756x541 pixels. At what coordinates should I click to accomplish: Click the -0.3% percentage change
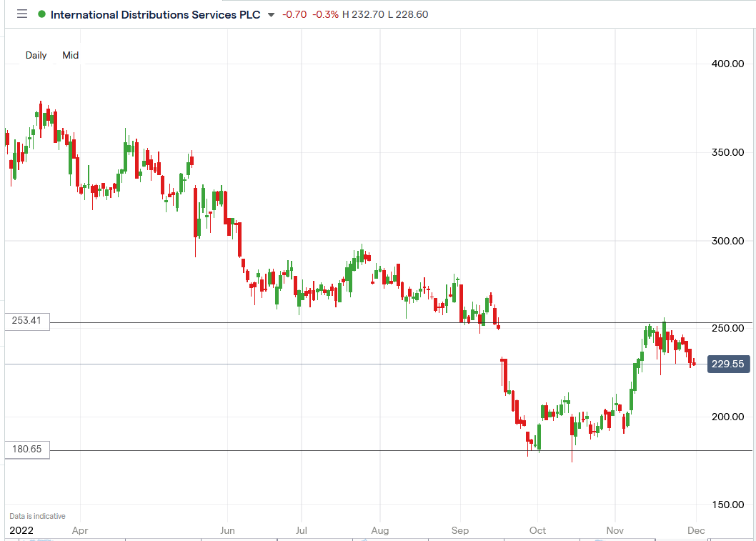(x=325, y=14)
